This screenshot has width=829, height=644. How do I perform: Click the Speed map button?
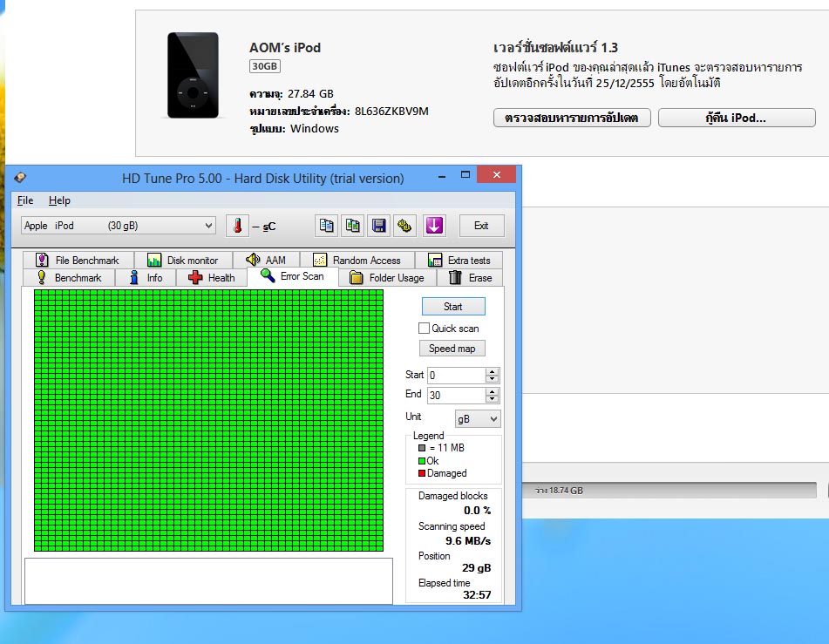(452, 349)
